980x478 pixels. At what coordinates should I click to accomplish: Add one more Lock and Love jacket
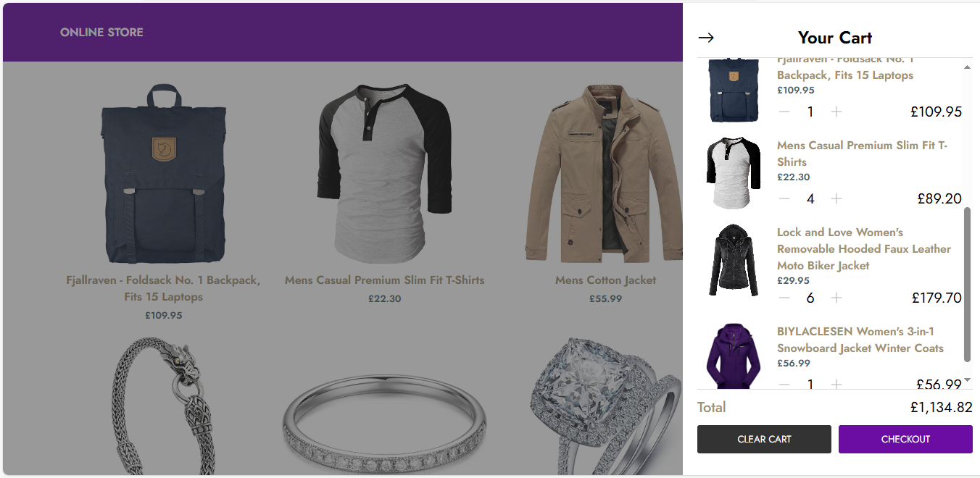[x=836, y=298]
